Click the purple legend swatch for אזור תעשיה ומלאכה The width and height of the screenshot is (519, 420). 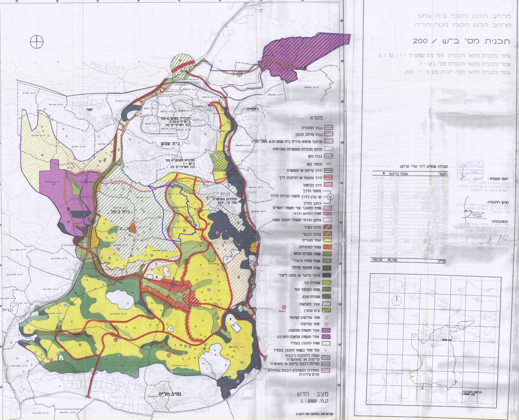[326, 330]
